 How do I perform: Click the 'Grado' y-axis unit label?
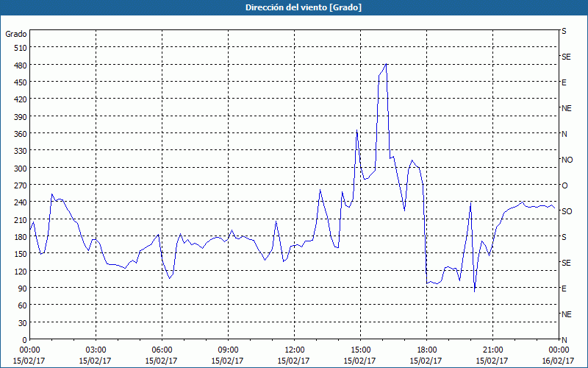[16, 34]
